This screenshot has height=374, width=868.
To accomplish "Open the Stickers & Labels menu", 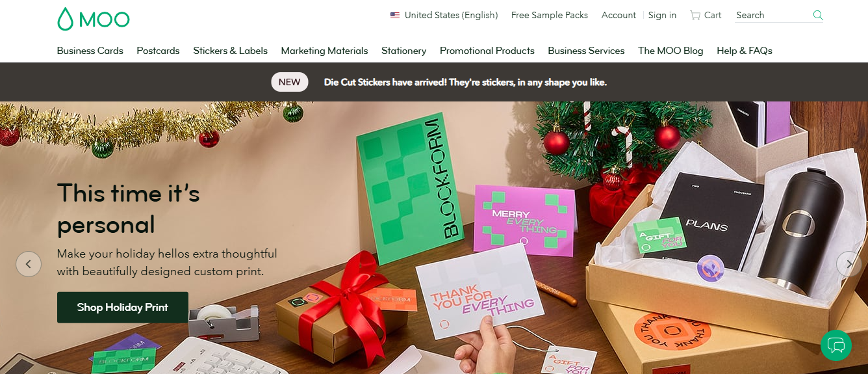I will tap(230, 51).
